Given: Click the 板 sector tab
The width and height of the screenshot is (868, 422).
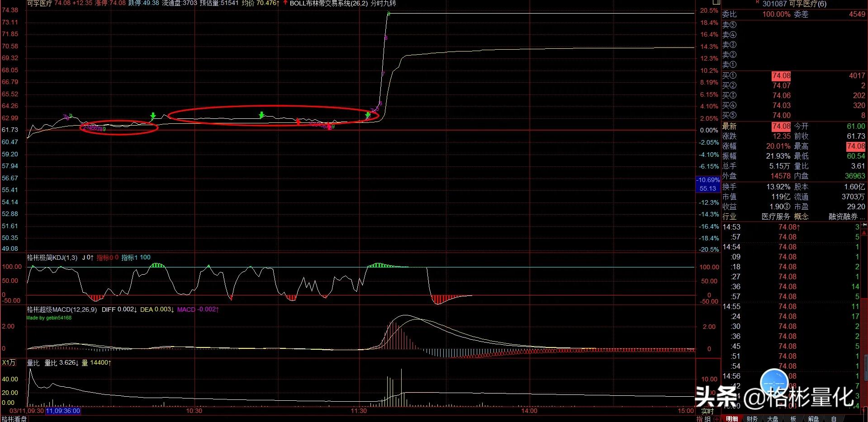Looking at the screenshot, I should [793, 419].
